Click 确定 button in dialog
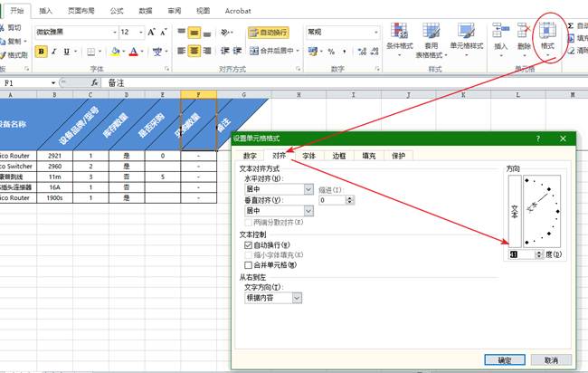The width and height of the screenshot is (588, 373). (505, 360)
